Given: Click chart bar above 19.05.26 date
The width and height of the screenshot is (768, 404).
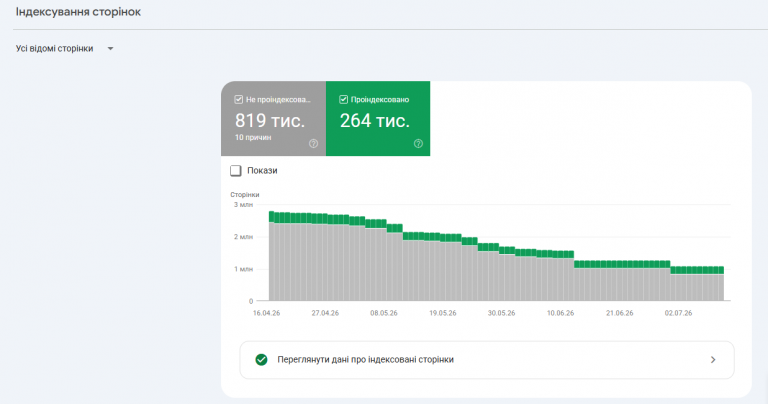Looking at the screenshot, I should pyautogui.click(x=443, y=267).
